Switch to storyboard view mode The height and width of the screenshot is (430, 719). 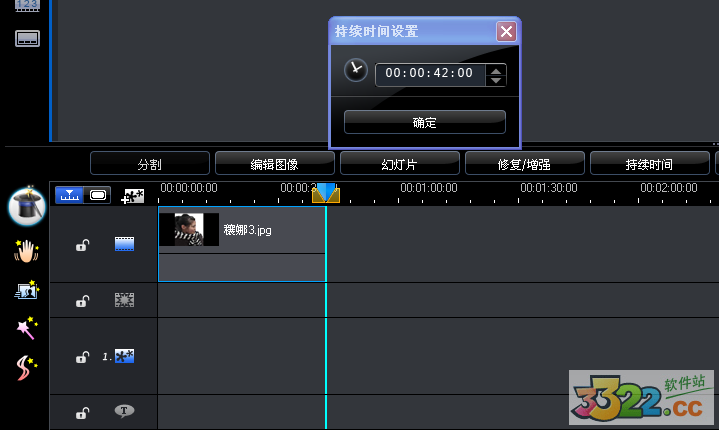click(97, 195)
